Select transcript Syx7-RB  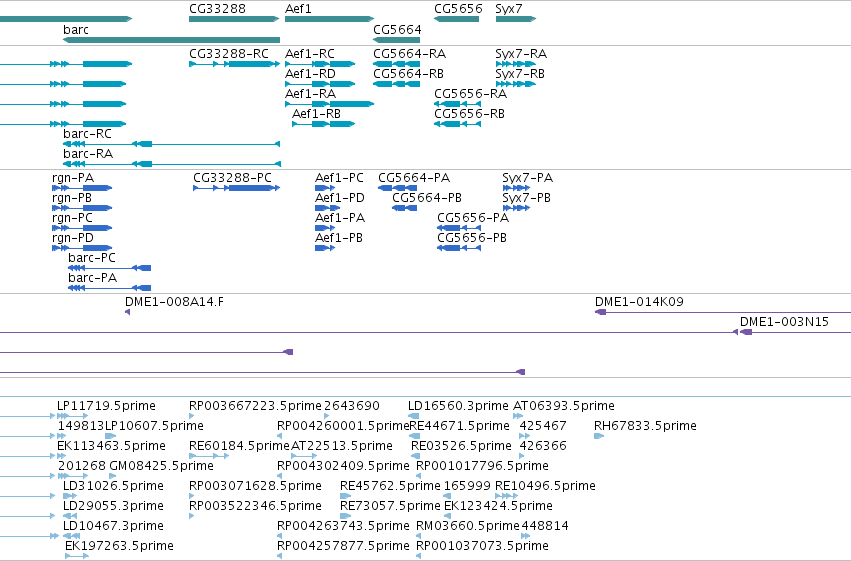[x=516, y=84]
